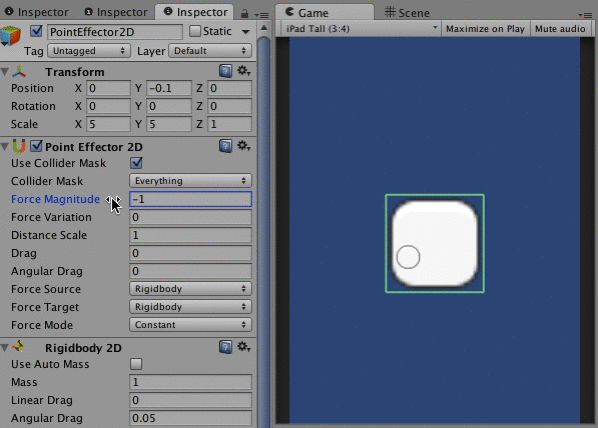Open the iPad Tall (3:4) aspect dropdown
This screenshot has width=598, height=428.
[x=360, y=29]
